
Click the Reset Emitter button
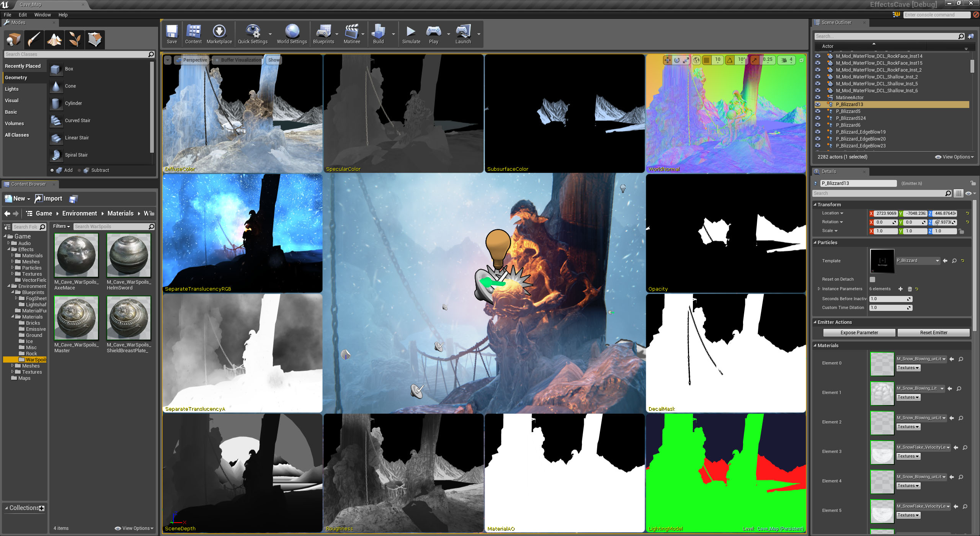[933, 333]
